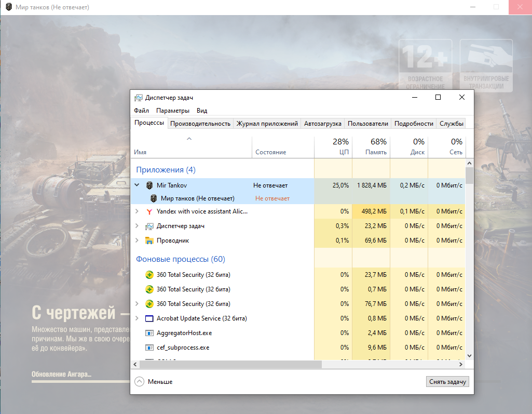Click the vertical scrollbar thumb in the process list
The image size is (532, 414).
(470, 176)
